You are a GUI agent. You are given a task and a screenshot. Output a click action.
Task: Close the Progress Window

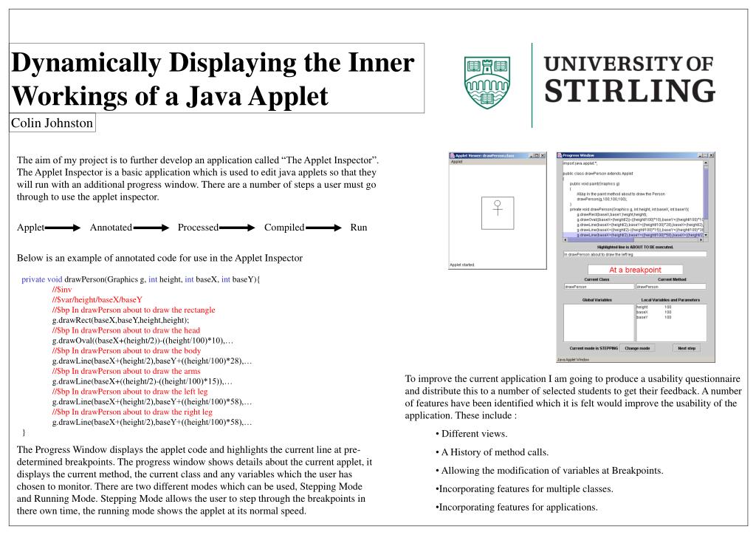pyautogui.click(x=711, y=155)
